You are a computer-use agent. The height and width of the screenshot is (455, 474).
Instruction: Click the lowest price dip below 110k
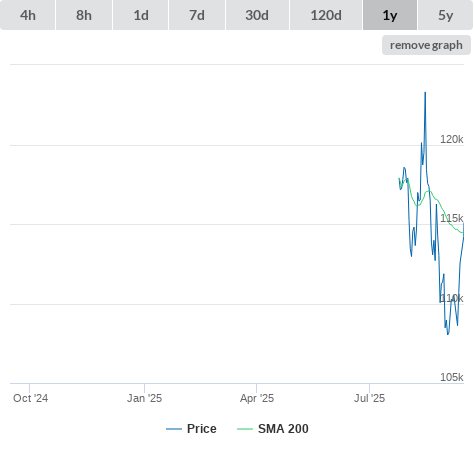[x=448, y=333]
